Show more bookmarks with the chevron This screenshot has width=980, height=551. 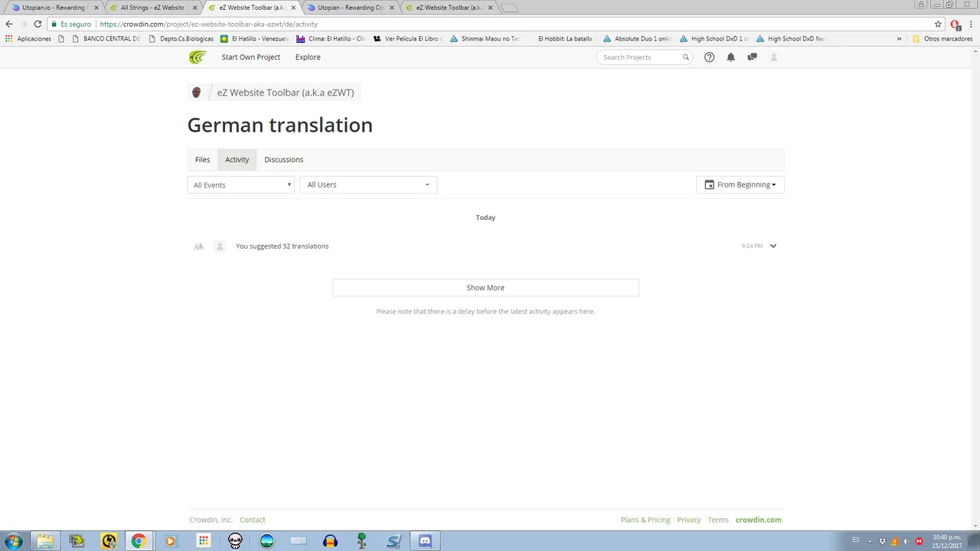(x=899, y=38)
